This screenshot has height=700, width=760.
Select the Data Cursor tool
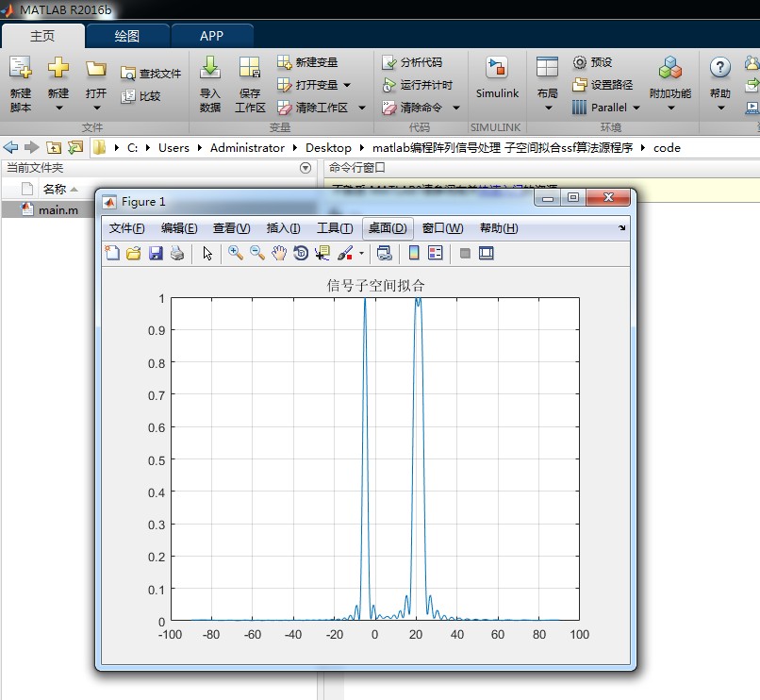(x=322, y=253)
